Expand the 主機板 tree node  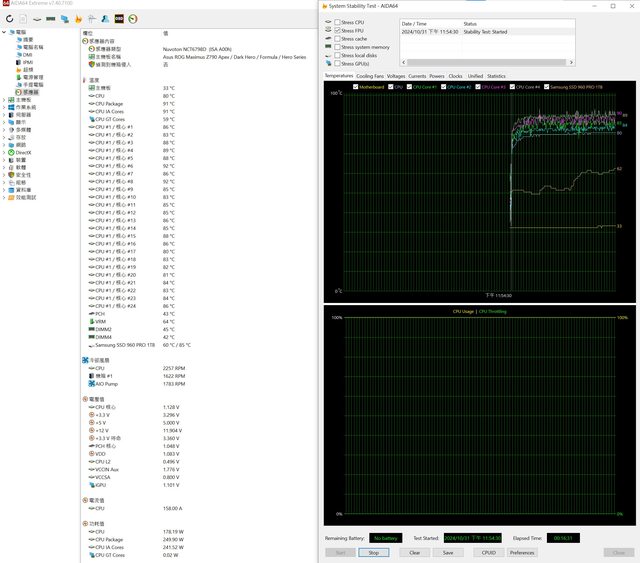pos(4,100)
